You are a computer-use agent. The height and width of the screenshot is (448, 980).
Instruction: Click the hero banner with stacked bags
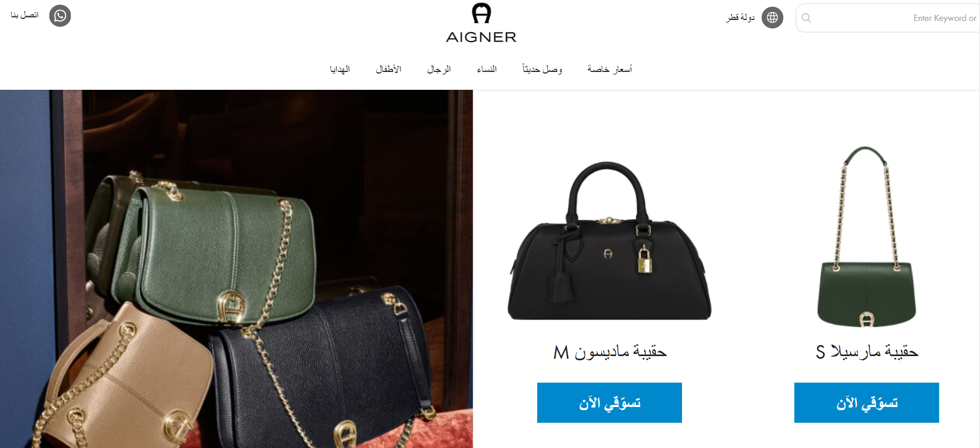point(236,269)
